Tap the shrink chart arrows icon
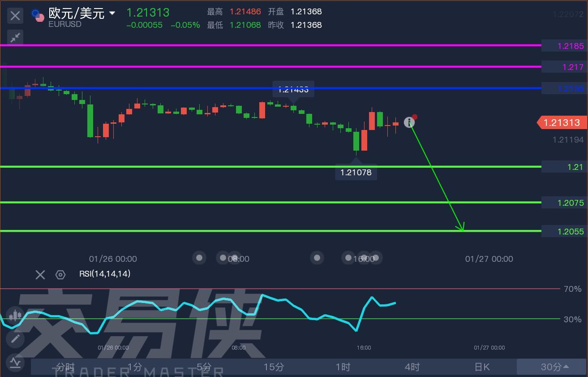 coord(15,38)
